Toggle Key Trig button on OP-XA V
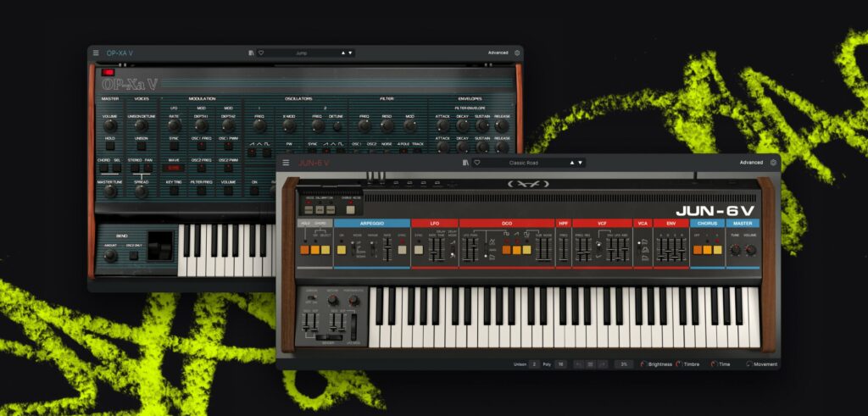Image resolution: width=868 pixels, height=416 pixels. click(x=174, y=191)
